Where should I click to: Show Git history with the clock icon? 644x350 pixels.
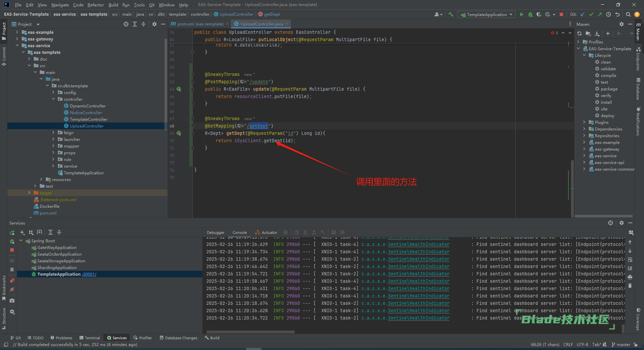pos(609,14)
